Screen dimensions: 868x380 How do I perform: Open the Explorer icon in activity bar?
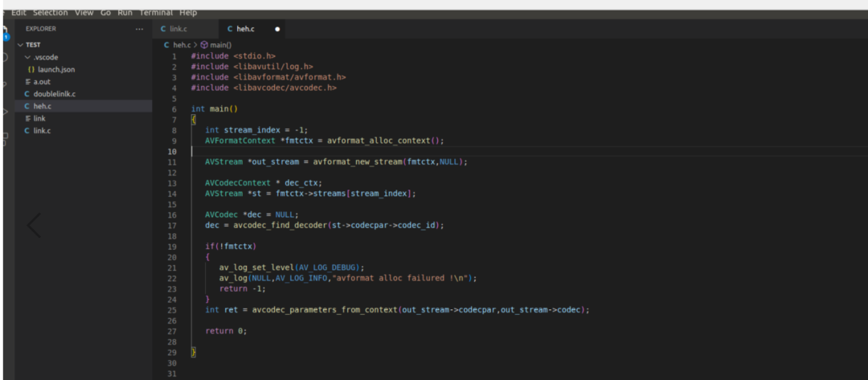click(x=4, y=32)
